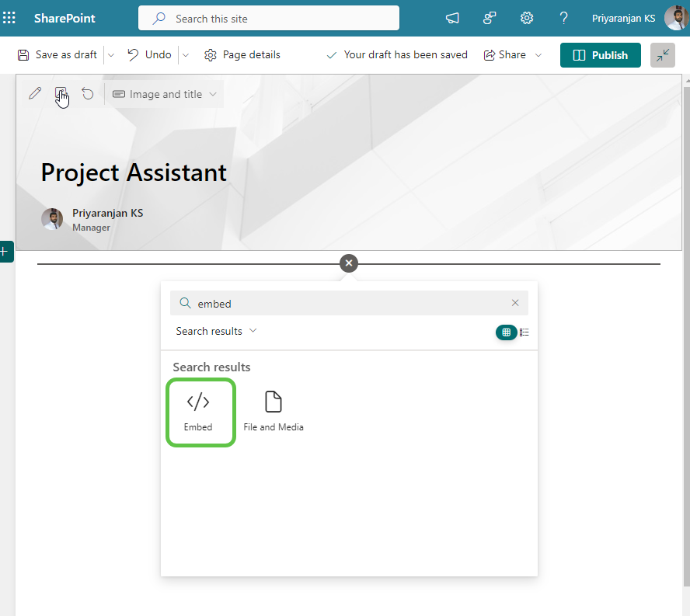690x616 pixels.
Task: Open SharePoint settings gear
Action: [526, 17]
